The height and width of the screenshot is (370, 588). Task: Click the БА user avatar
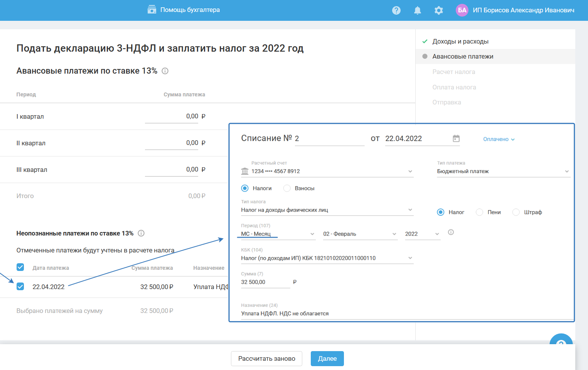[x=462, y=10]
